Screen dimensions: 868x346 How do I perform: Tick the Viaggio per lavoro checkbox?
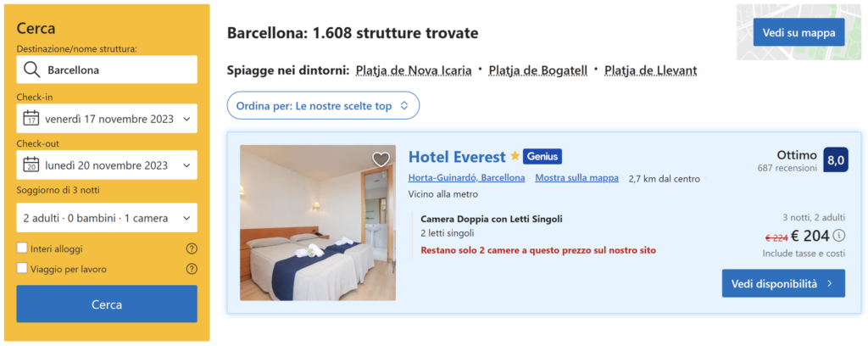point(22,270)
